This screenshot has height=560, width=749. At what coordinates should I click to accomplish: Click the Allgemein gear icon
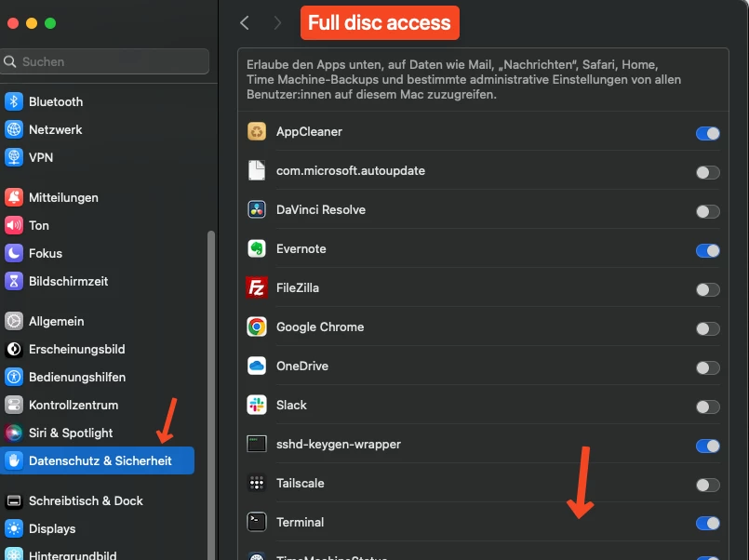pos(14,321)
